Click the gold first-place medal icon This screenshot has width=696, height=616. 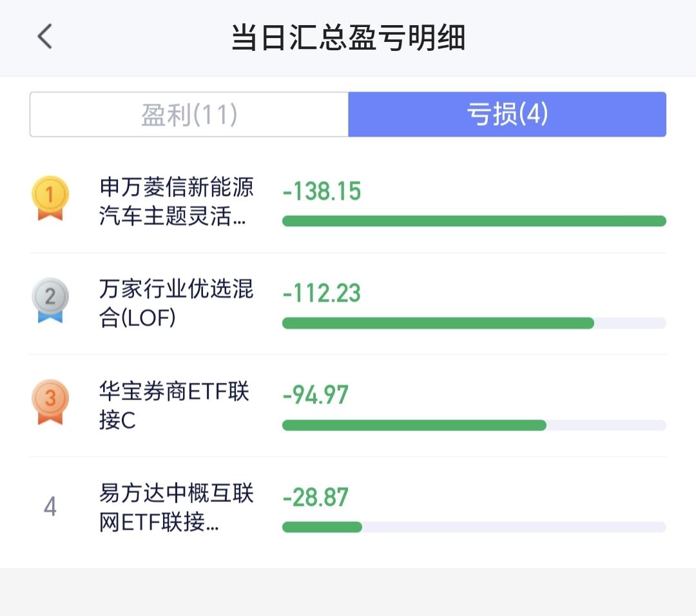pos(50,198)
